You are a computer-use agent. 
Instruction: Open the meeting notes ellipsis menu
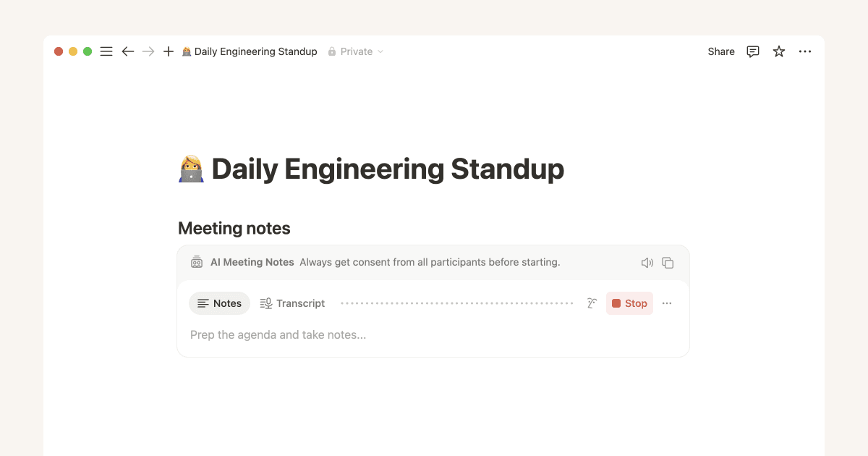(667, 303)
